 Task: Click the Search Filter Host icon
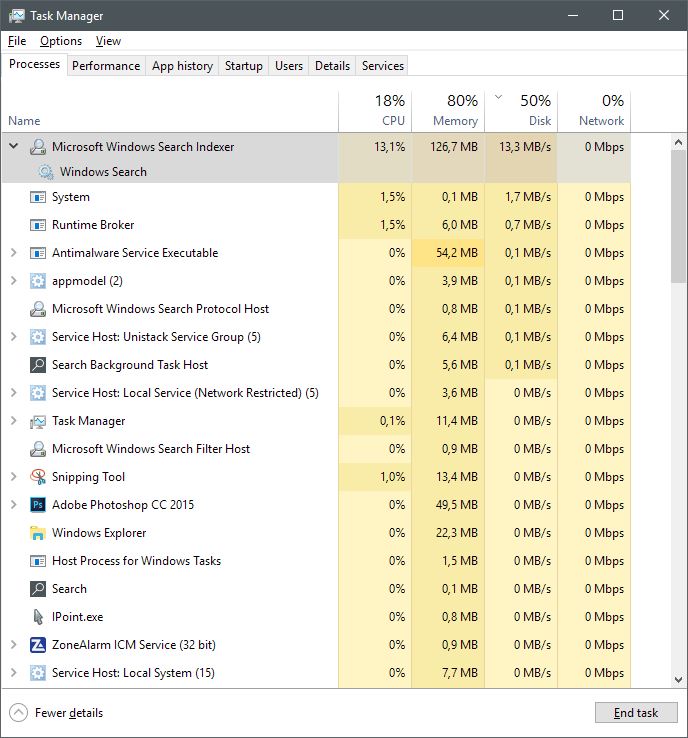[x=38, y=449]
